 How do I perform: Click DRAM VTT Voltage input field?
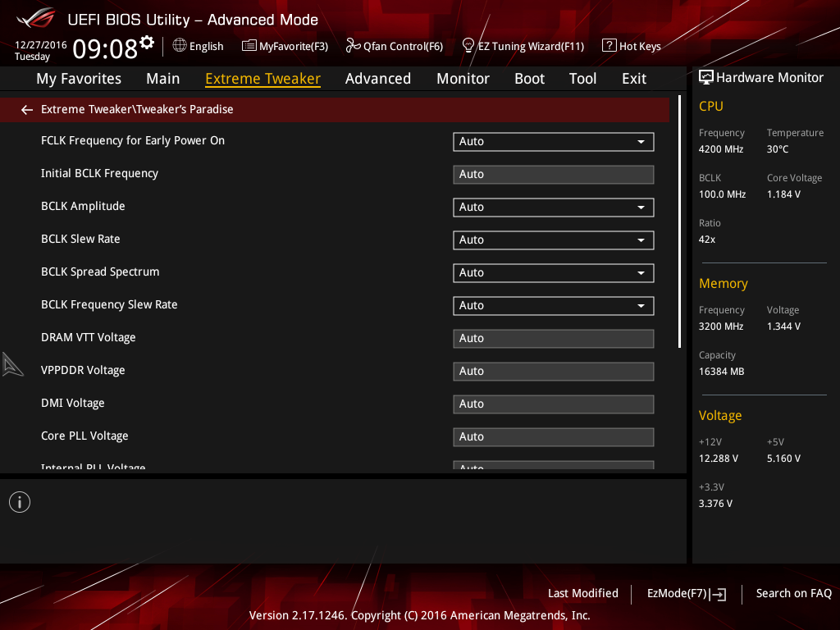pyautogui.click(x=554, y=339)
